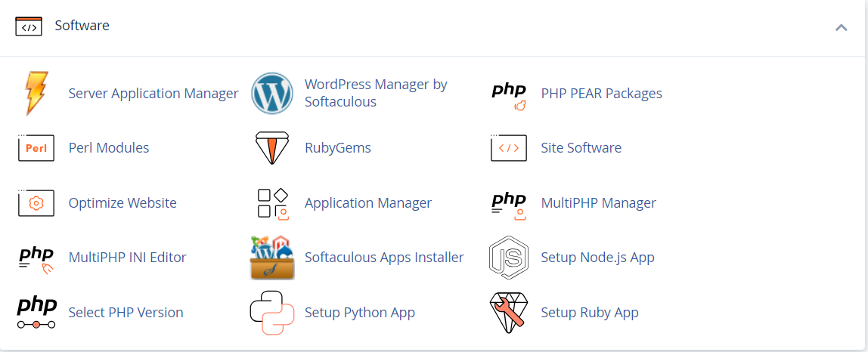Select the Python logo icon
Screen dimensions: 868x352
pyautogui.click(x=271, y=313)
